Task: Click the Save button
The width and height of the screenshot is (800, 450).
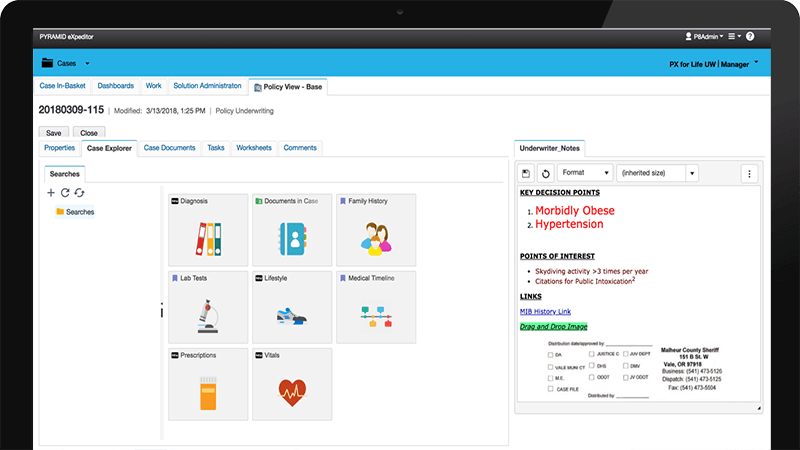Action: pyautogui.click(x=54, y=133)
